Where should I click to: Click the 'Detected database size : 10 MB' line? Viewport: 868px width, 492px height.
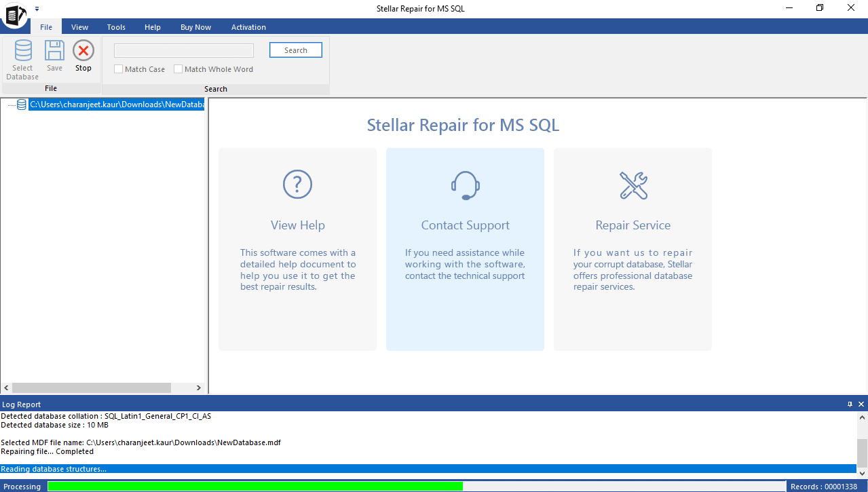click(54, 425)
